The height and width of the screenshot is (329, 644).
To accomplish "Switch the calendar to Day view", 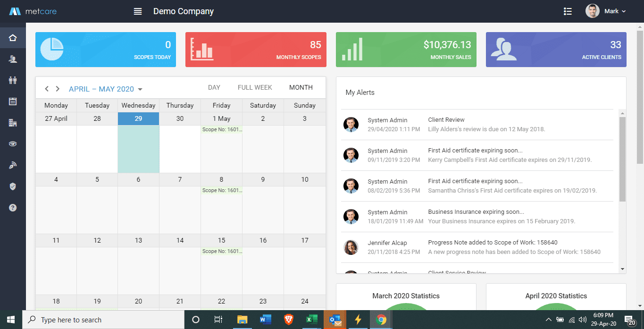I will 214,87.
